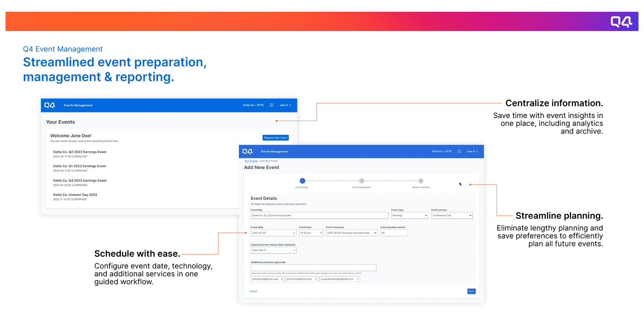Remove the johnsmith@dotte.com contact chip

click(316, 279)
